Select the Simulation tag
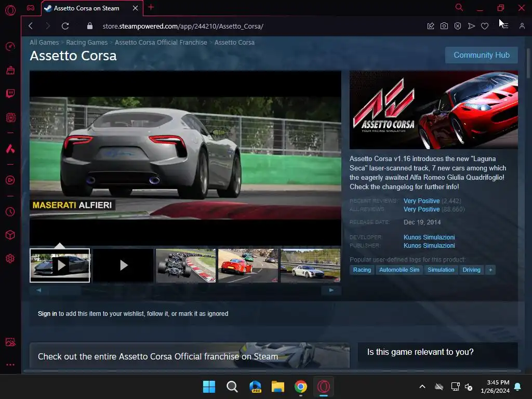This screenshot has height=399, width=532. 441,270
